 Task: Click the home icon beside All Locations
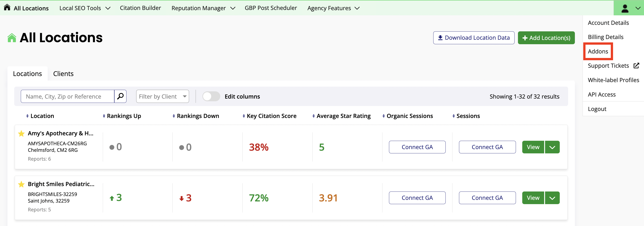(x=7, y=7)
